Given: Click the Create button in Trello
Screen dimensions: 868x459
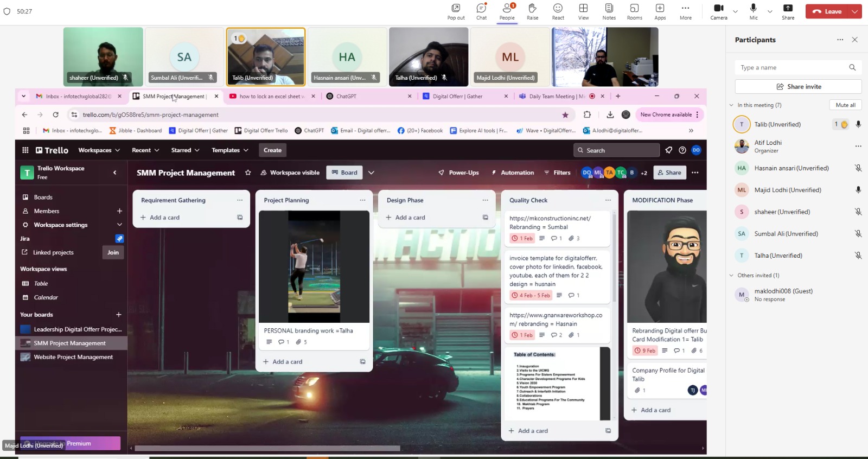Looking at the screenshot, I should click(x=272, y=150).
